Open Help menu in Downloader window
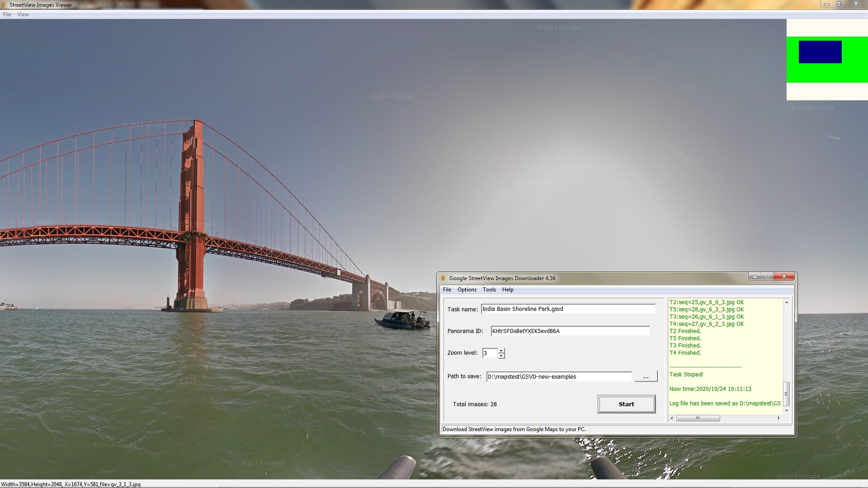Screen dimensions: 868x488 coord(508,290)
